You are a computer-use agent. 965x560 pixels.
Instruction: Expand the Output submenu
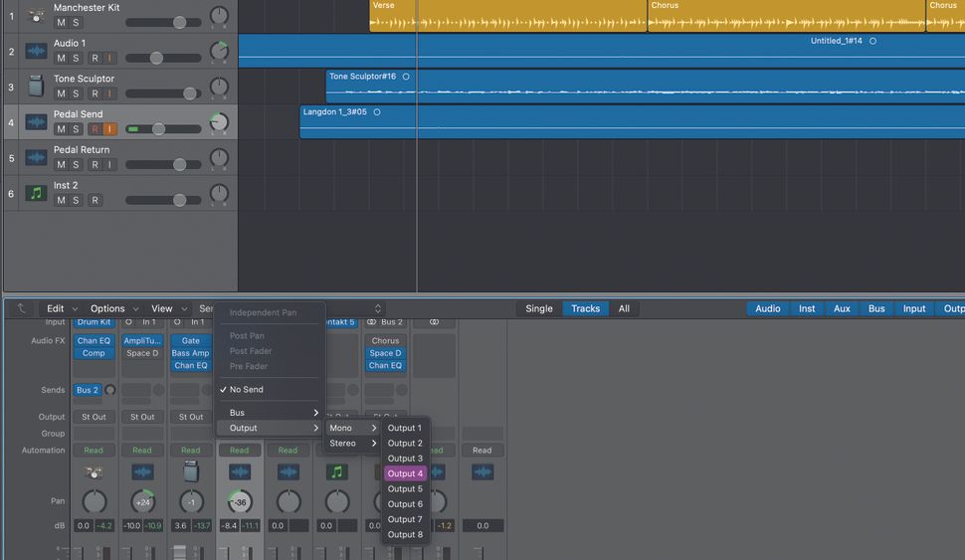[271, 428]
